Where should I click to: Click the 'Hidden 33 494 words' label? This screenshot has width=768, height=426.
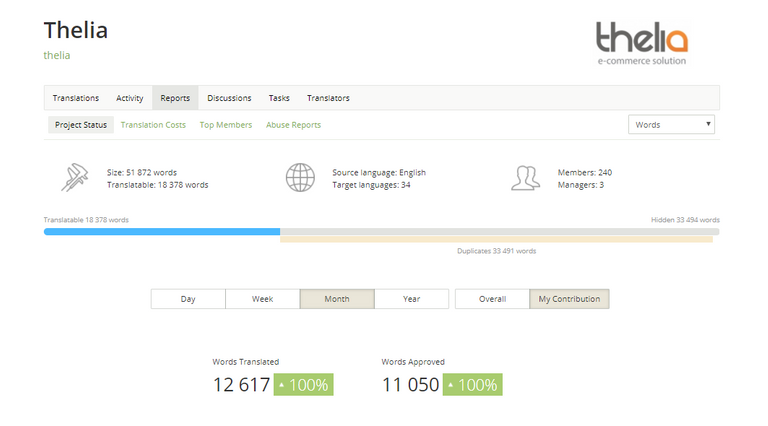685,220
